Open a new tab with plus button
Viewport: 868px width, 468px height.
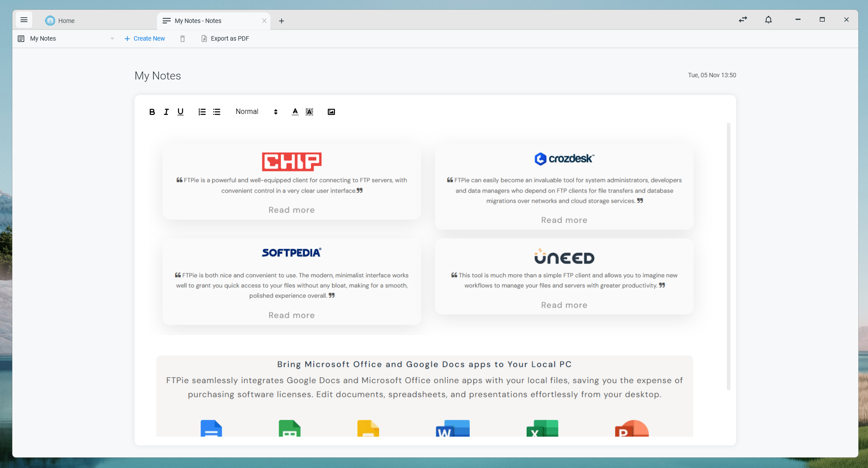click(x=281, y=21)
